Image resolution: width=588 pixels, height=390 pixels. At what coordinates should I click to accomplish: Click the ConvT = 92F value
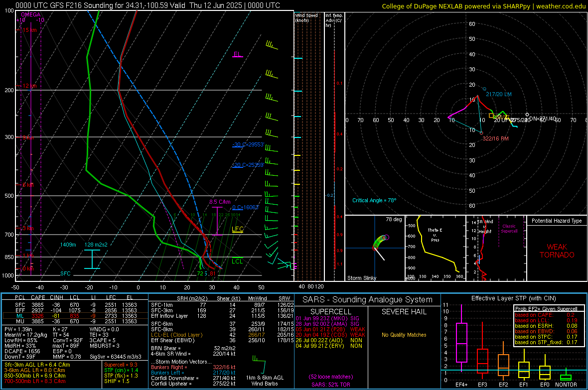click(68, 341)
